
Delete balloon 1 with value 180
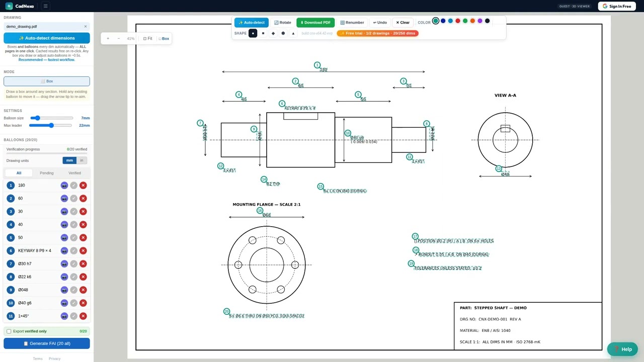click(83, 186)
